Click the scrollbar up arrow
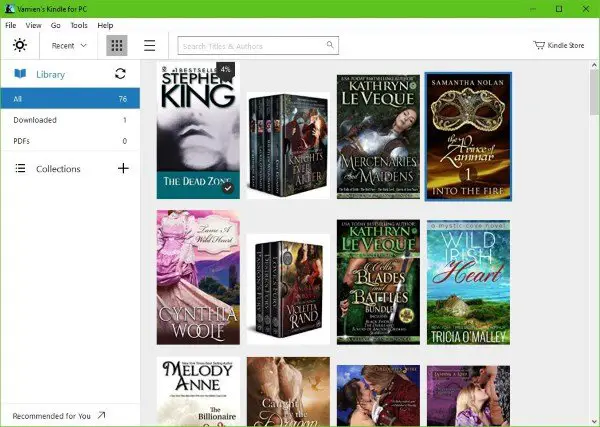 coord(594,65)
